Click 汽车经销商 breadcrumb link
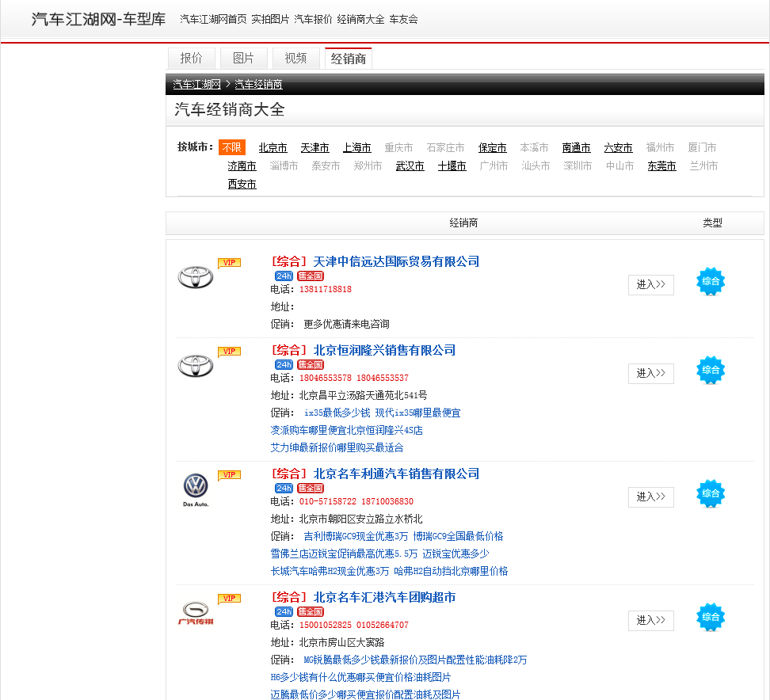The width and height of the screenshot is (770, 700). (258, 85)
